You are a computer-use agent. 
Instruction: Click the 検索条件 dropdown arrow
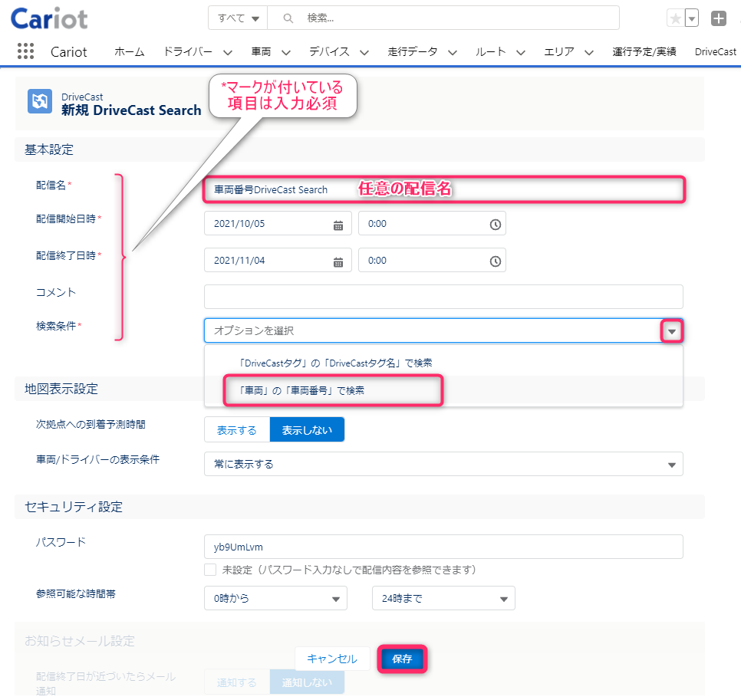tap(671, 331)
